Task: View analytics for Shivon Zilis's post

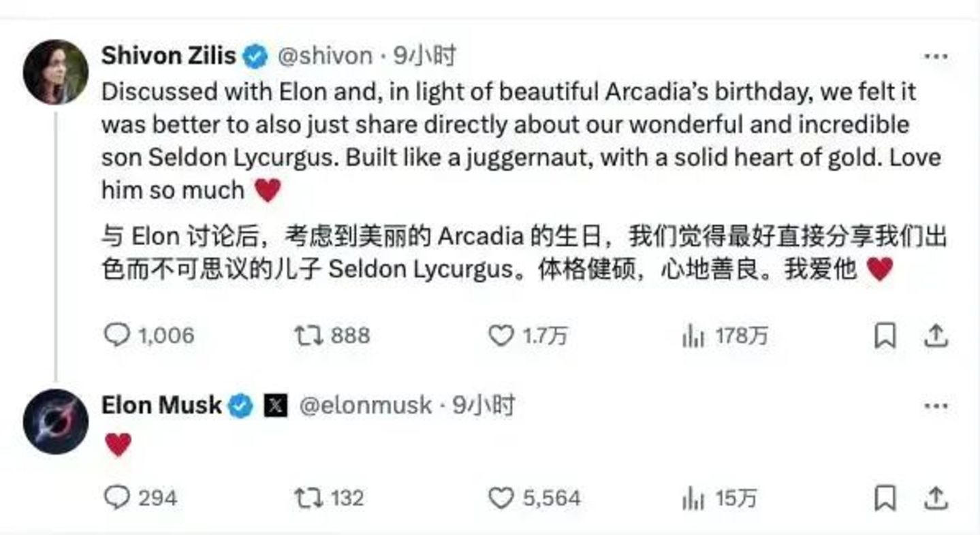Action: point(693,336)
